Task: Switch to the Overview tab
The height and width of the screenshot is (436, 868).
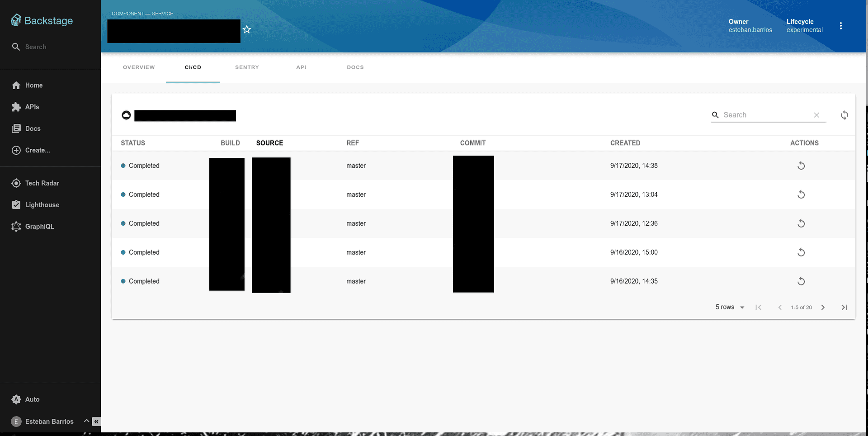Action: tap(139, 67)
